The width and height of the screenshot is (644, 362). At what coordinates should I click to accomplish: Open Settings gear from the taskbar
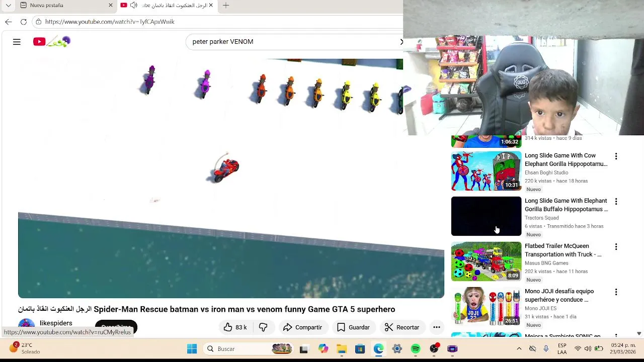[397, 349]
